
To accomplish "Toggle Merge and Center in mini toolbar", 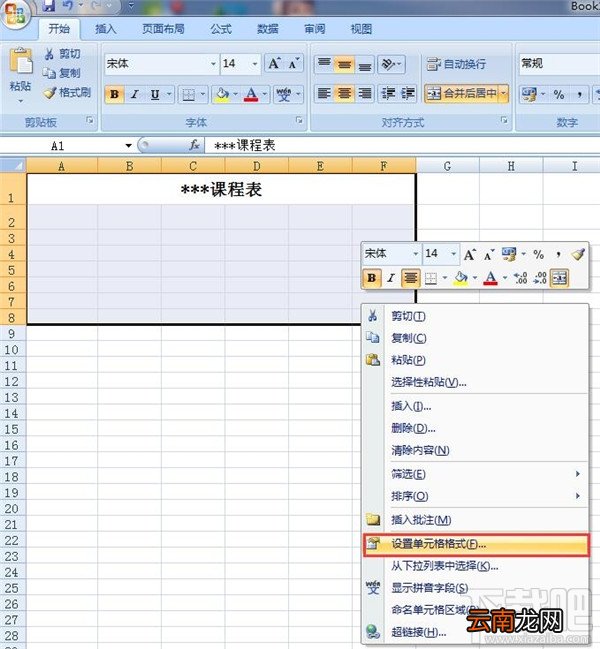I will [x=559, y=278].
